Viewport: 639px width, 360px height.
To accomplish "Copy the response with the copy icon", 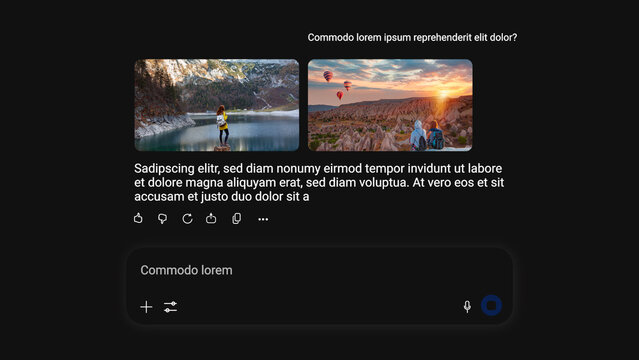I will tap(236, 219).
